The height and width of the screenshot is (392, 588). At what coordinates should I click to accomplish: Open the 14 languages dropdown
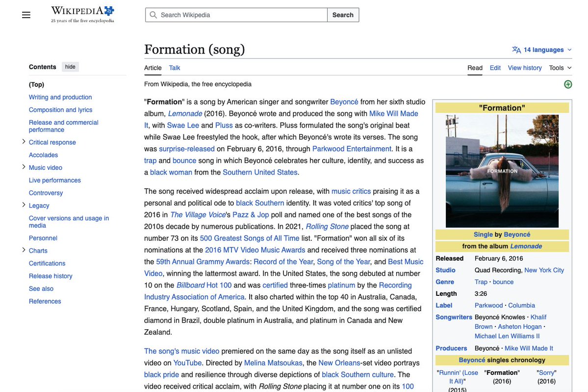(542, 50)
